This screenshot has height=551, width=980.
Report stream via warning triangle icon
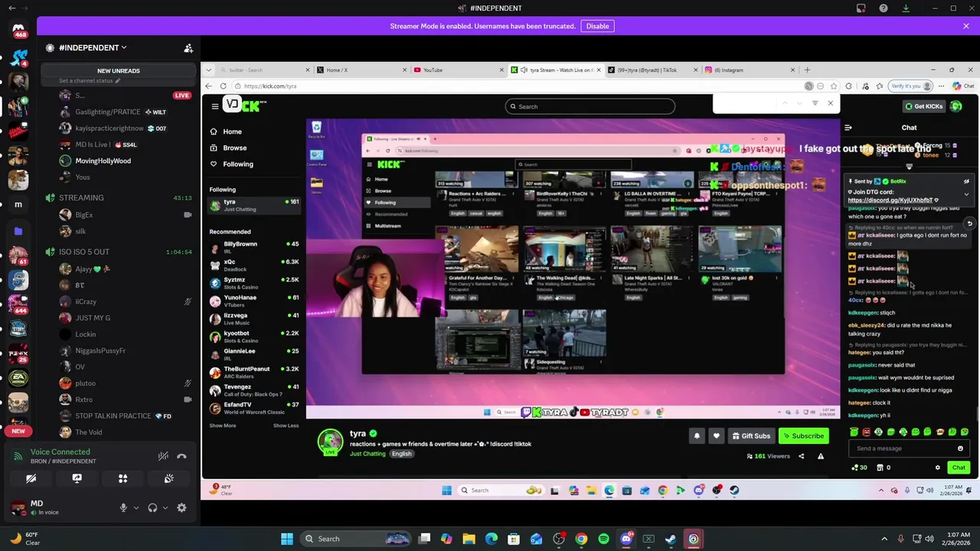pos(821,456)
